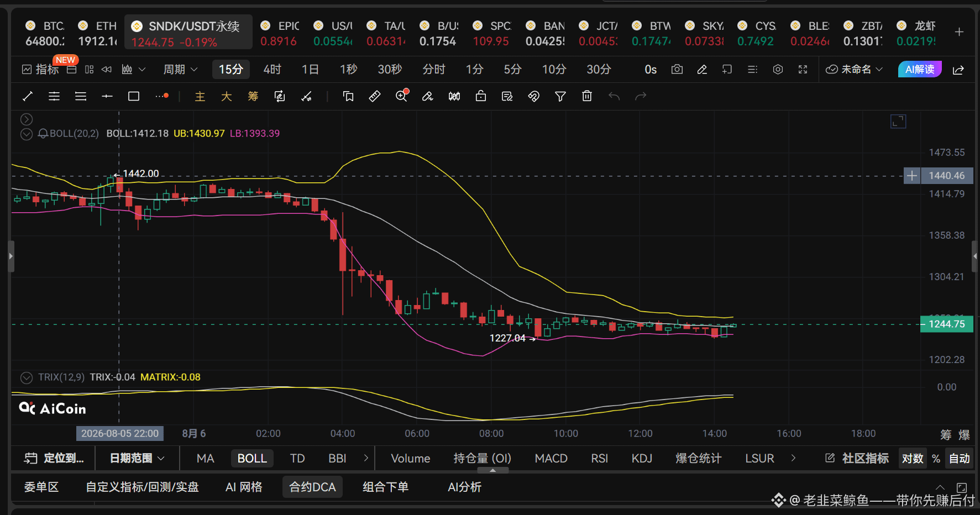Open the 未命名 layout dropdown
Viewport: 980px width, 515px height.
(854, 69)
